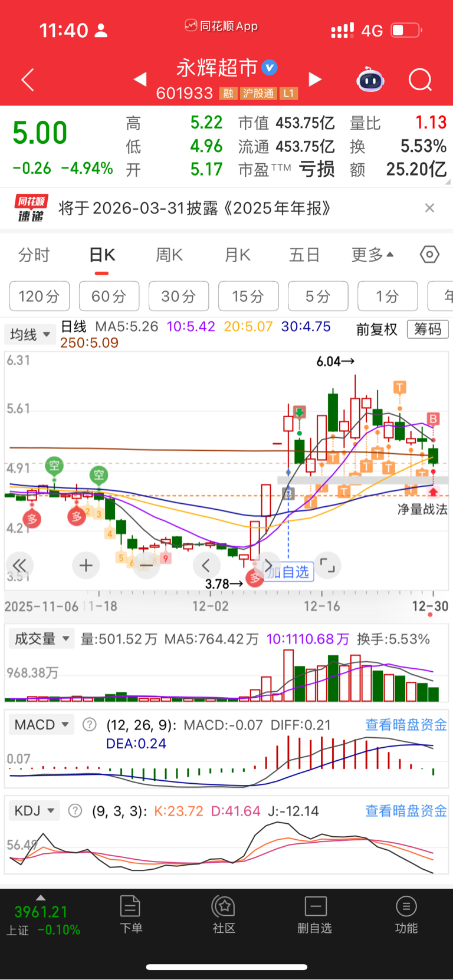Tap the 6.04 high price label

(335, 361)
